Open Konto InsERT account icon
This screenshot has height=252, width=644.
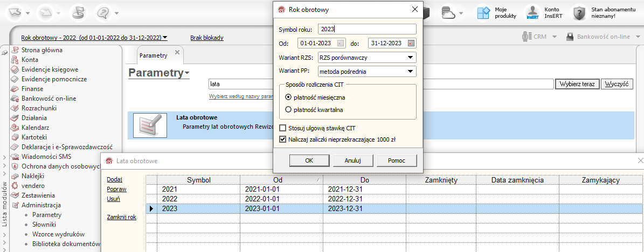tap(532, 13)
